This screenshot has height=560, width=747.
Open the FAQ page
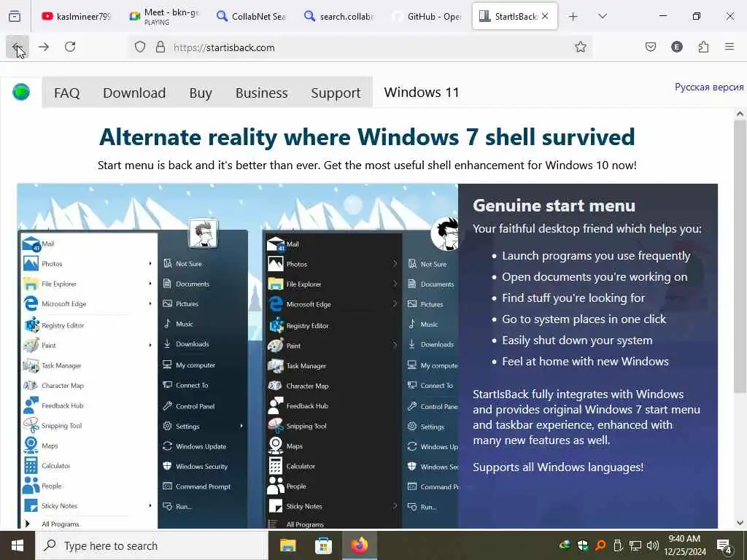66,93
